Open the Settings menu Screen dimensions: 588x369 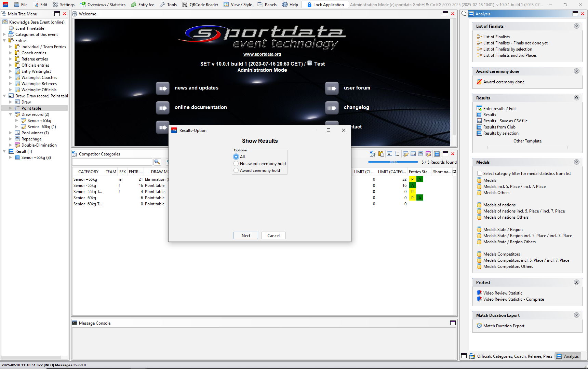coord(64,4)
